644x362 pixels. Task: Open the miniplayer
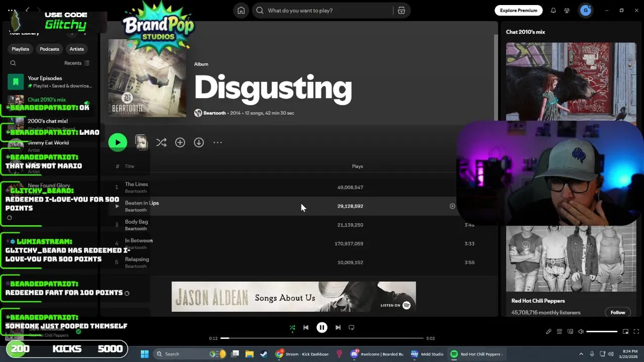625,332
